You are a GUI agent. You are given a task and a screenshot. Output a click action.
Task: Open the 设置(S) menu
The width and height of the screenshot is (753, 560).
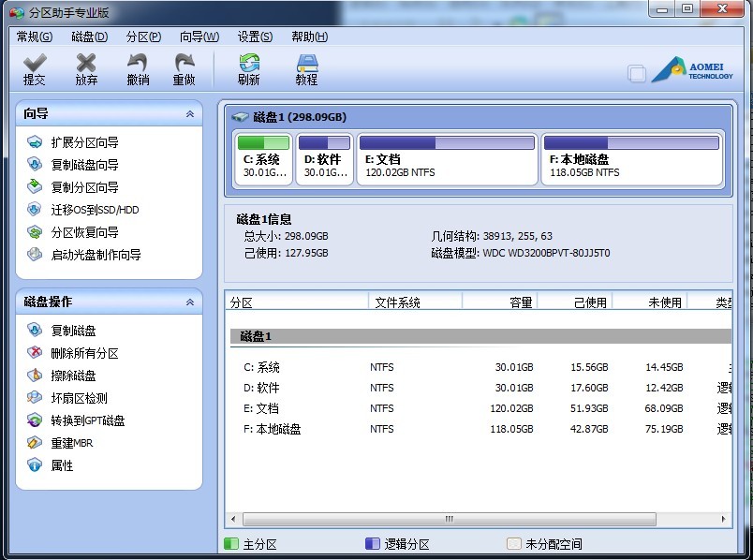tap(255, 37)
